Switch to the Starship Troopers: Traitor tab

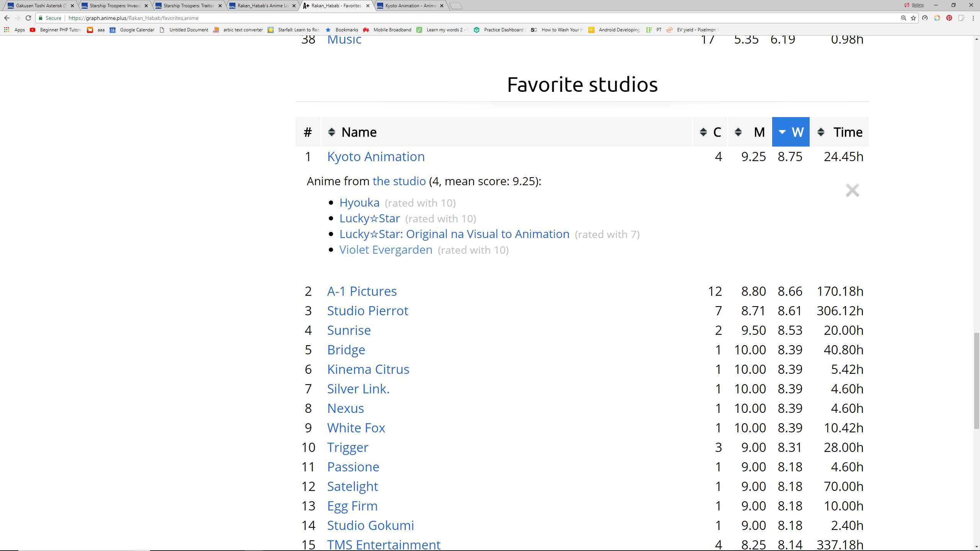188,6
